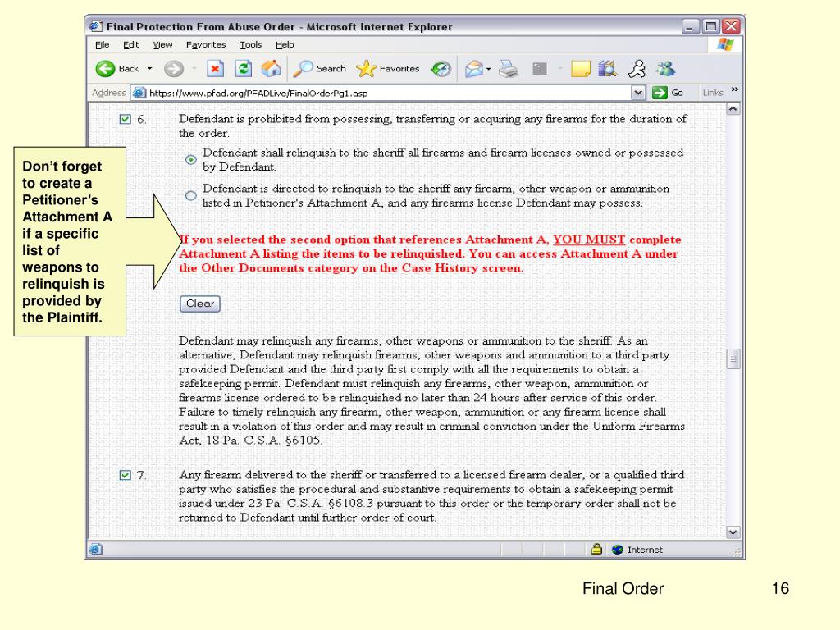Click the Refresh page icon
The height and width of the screenshot is (630, 840).
243,69
